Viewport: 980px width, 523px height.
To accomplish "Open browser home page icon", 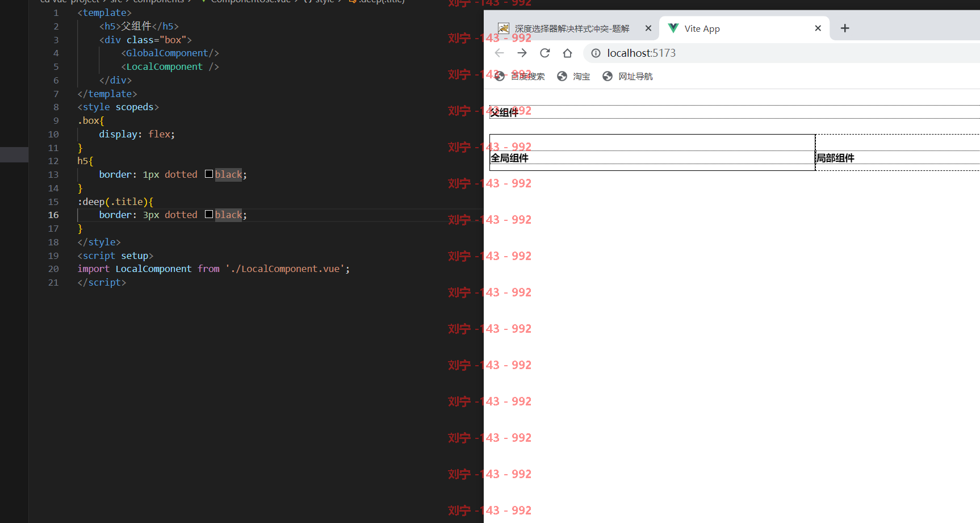I will (x=567, y=53).
